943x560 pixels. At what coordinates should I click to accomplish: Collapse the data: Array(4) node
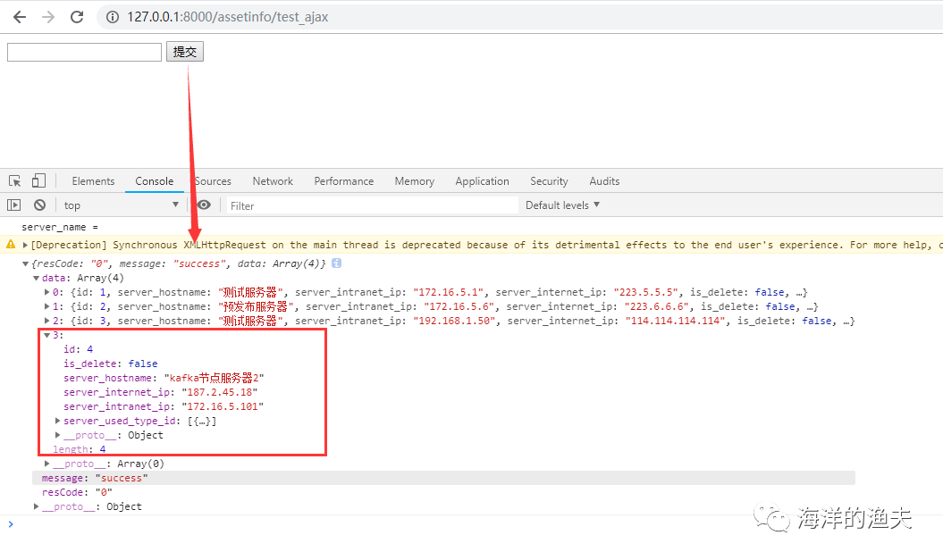pyautogui.click(x=36, y=278)
